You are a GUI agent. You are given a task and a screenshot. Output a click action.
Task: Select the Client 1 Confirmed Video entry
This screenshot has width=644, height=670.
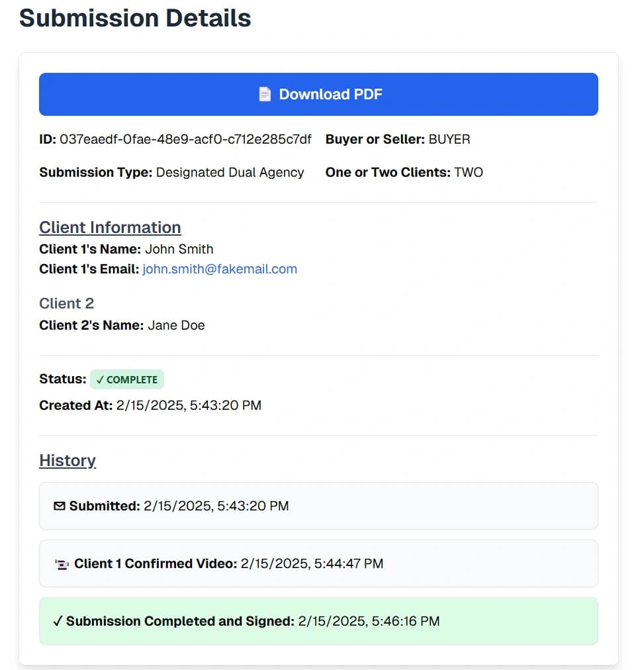(x=318, y=563)
